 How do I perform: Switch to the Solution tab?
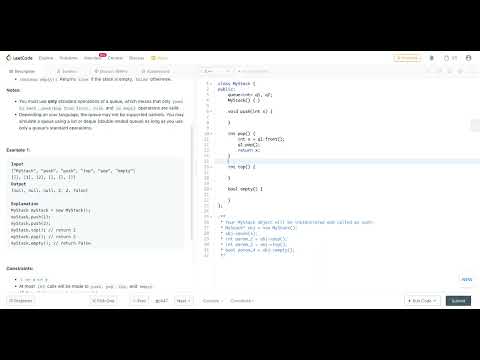(x=67, y=71)
